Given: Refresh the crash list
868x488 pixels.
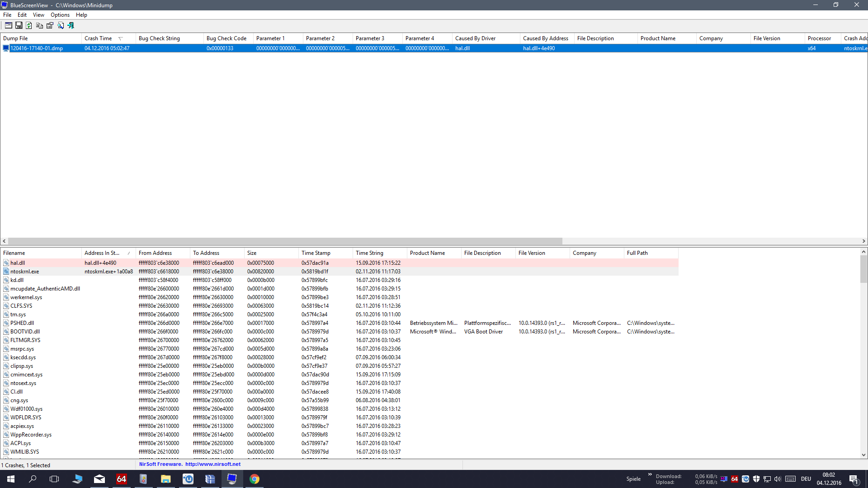Looking at the screenshot, I should 29,25.
